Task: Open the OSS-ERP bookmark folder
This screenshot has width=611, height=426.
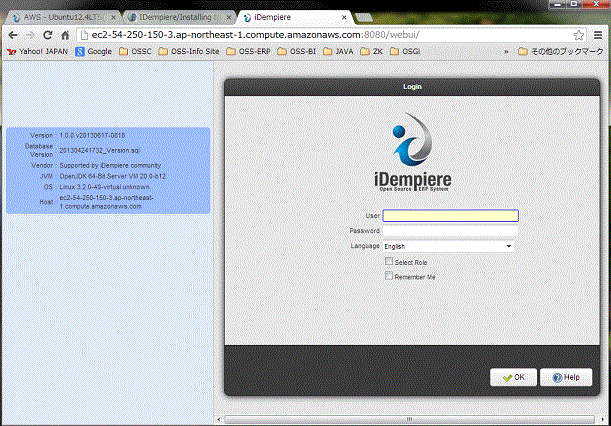Action: pyautogui.click(x=249, y=51)
